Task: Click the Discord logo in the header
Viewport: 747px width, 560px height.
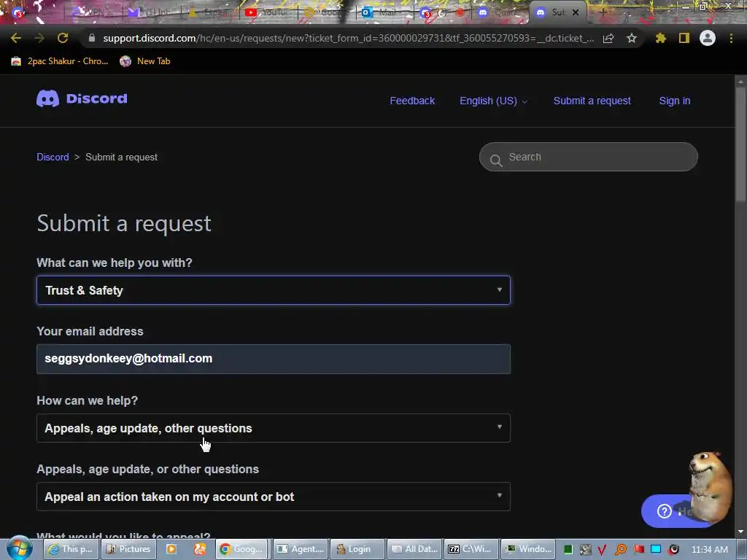Action: point(82,98)
